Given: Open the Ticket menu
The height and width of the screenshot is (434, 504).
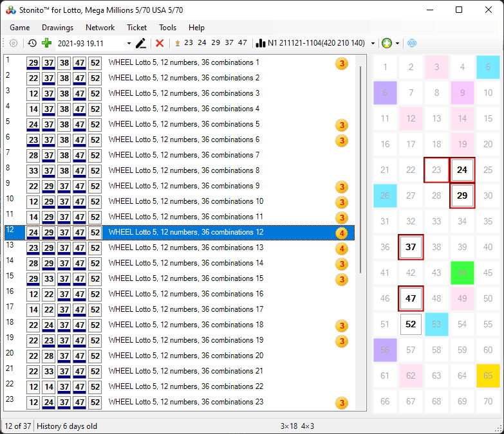Looking at the screenshot, I should 136,28.
